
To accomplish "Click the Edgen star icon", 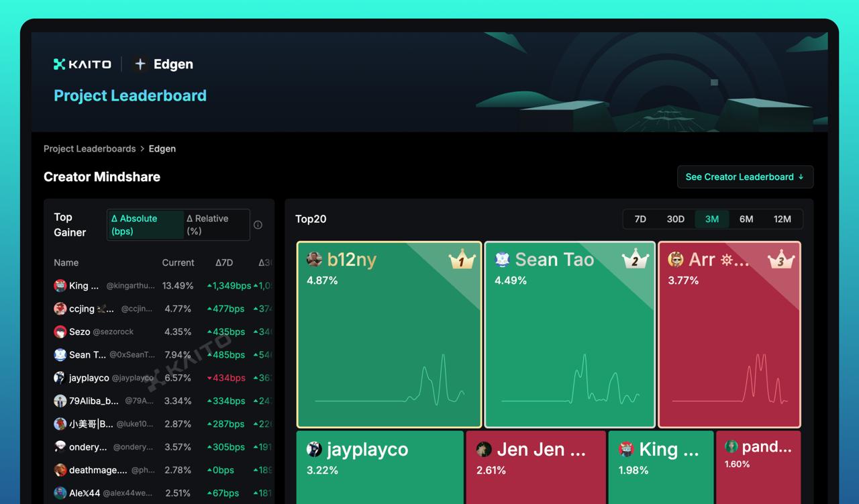I will pos(140,64).
